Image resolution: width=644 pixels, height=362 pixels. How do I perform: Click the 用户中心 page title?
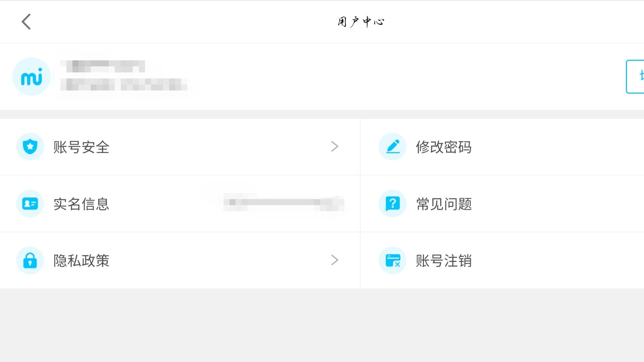point(361,22)
